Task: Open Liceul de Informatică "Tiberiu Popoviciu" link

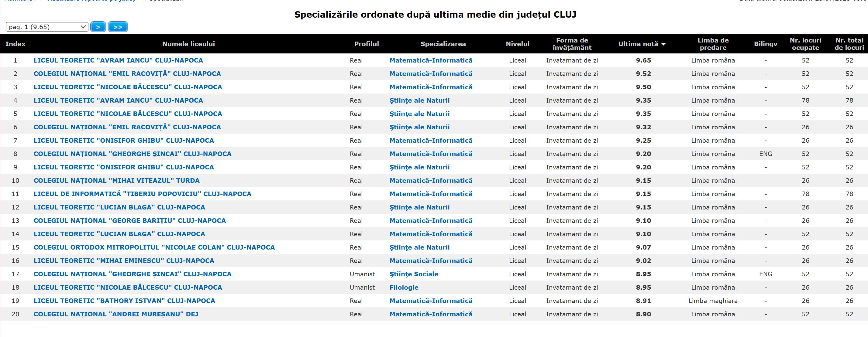Action: coord(142,194)
